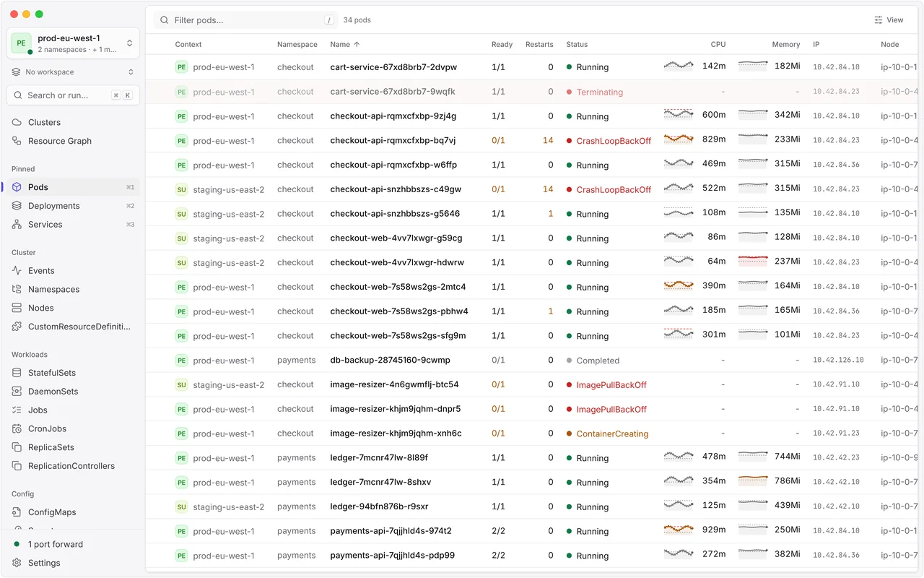924x578 pixels.
Task: Open the No workspace dropdown
Action: [x=73, y=72]
